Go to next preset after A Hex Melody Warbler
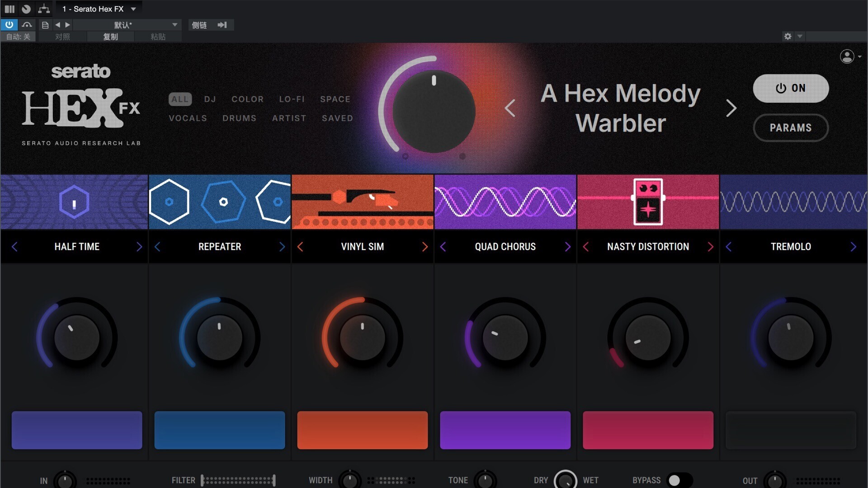The image size is (868, 488). click(731, 108)
